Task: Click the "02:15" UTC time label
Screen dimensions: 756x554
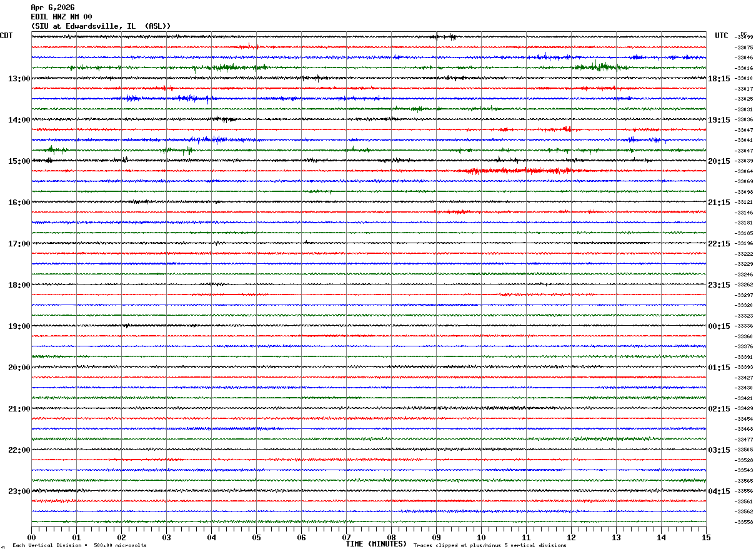Action: coord(719,409)
